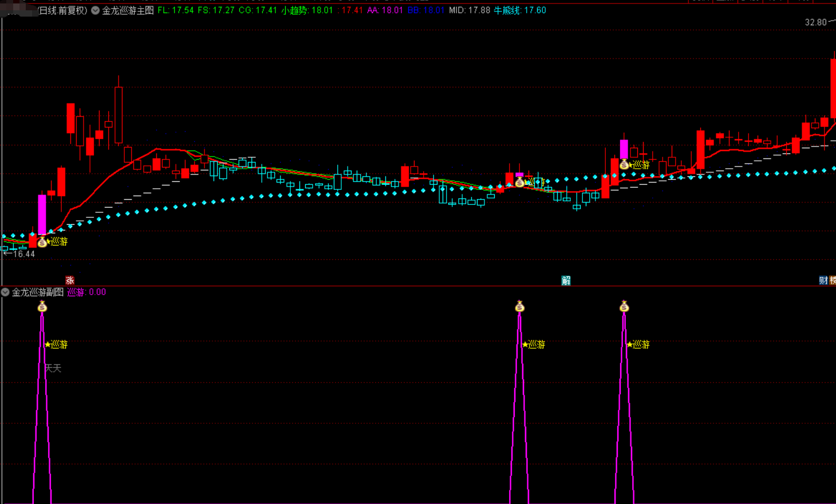Click the cyan 解 event marker

pos(566,280)
